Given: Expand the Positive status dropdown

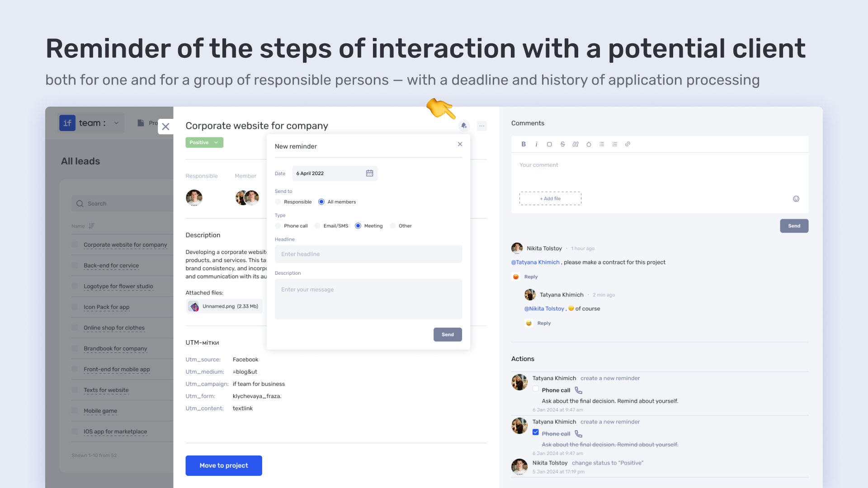Looking at the screenshot, I should [204, 142].
